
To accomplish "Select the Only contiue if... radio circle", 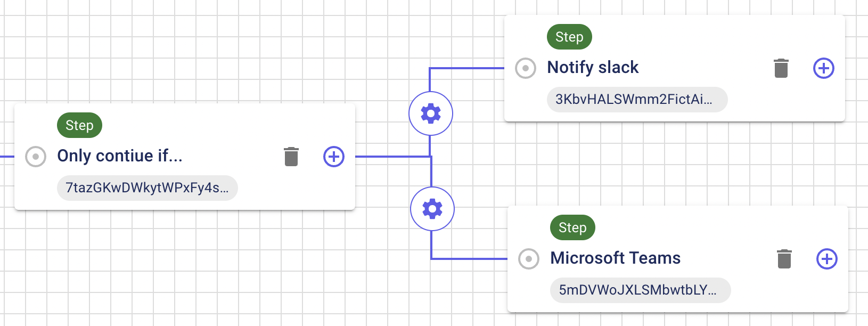I will point(36,157).
